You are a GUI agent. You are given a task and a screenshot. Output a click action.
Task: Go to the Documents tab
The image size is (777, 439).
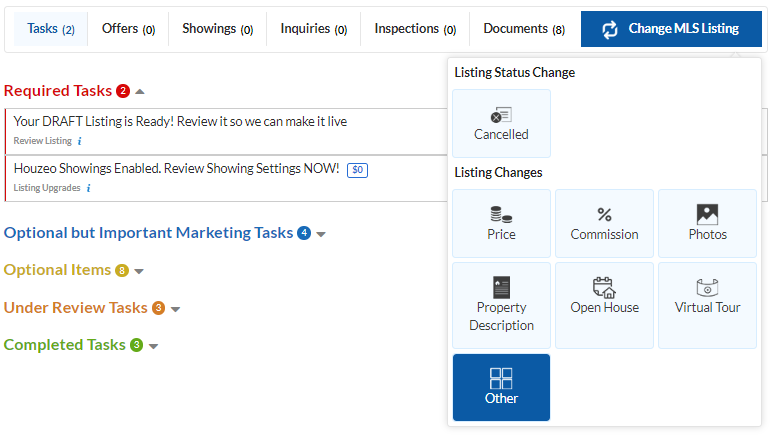click(523, 29)
